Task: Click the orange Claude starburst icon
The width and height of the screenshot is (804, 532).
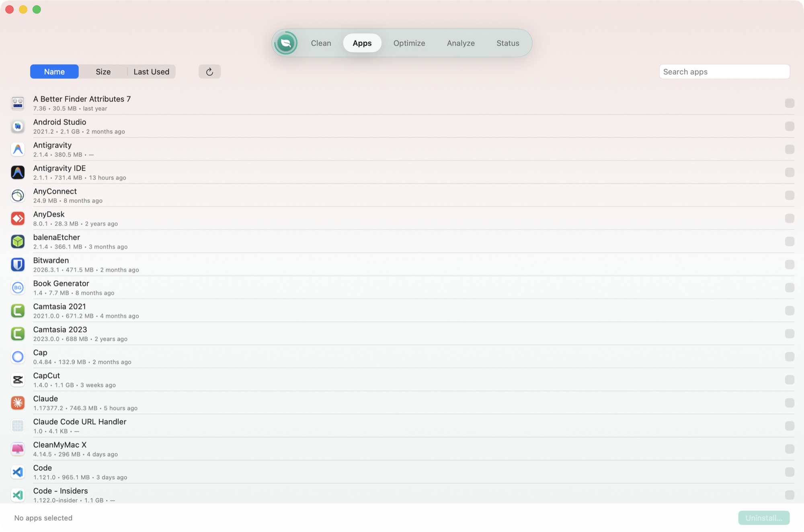Action: click(x=18, y=403)
